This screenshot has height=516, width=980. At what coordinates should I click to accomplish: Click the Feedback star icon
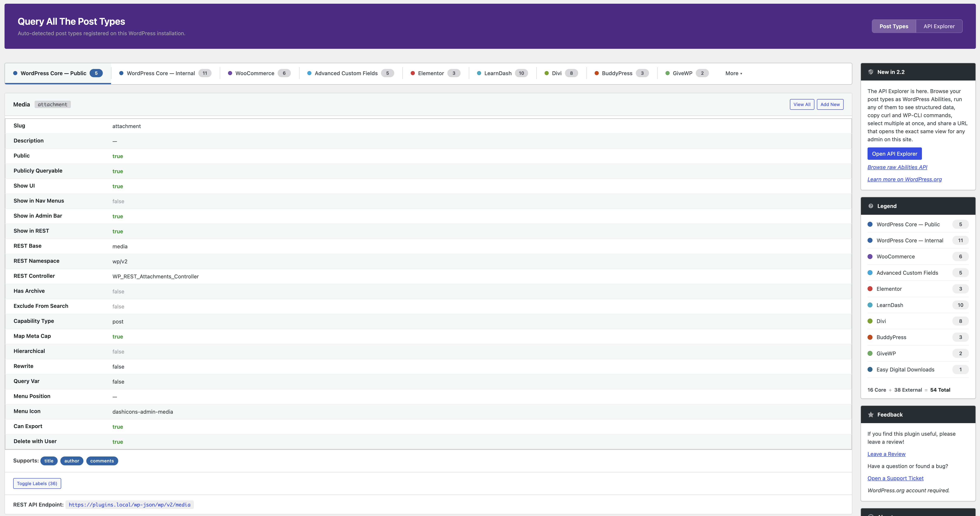tap(870, 415)
